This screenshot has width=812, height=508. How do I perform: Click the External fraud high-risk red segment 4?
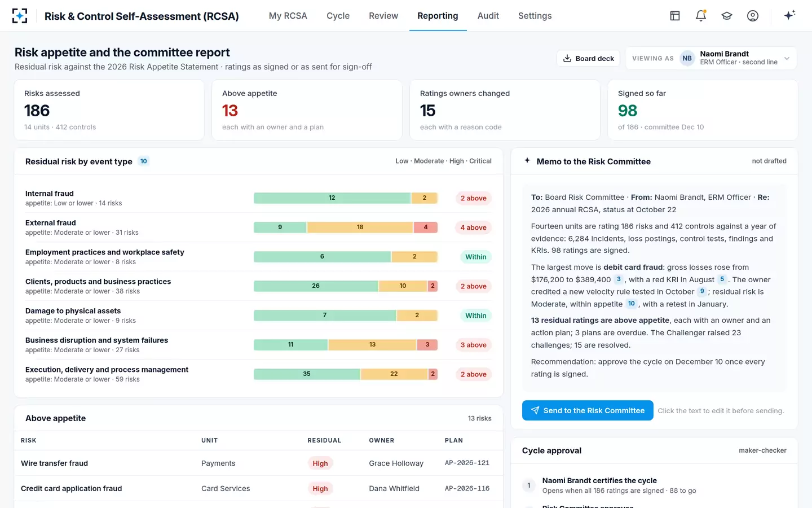pos(426,227)
